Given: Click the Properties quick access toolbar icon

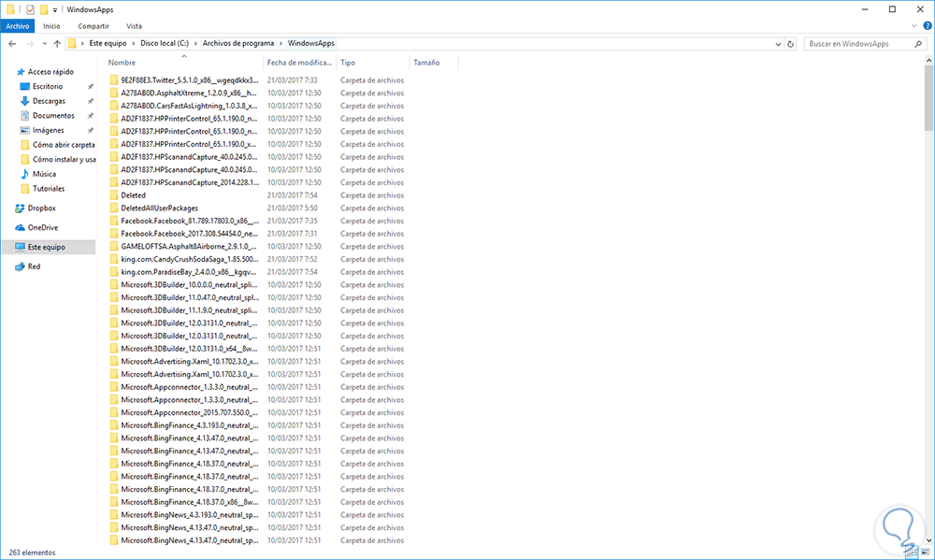Looking at the screenshot, I should 30,9.
